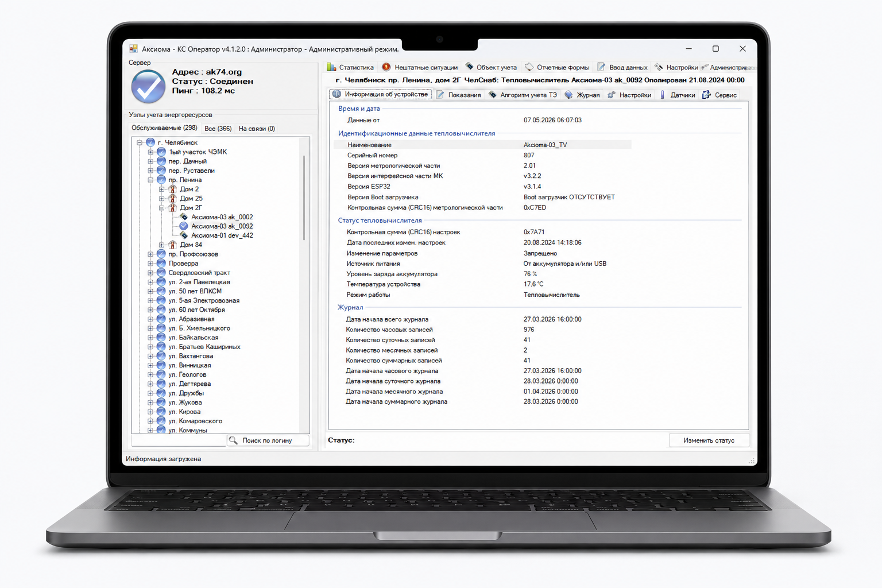Click the Статистика bar chart icon
The width and height of the screenshot is (882, 588).
click(x=331, y=67)
